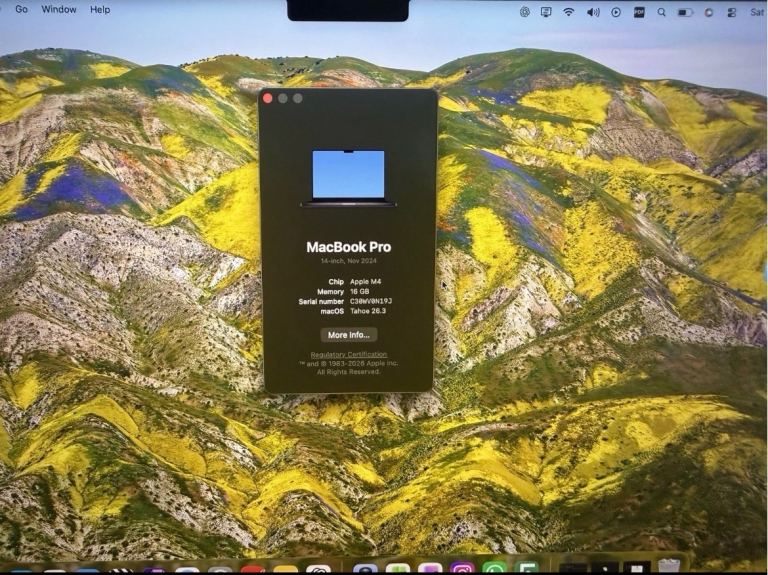Minimize the About This Mac window

click(283, 98)
